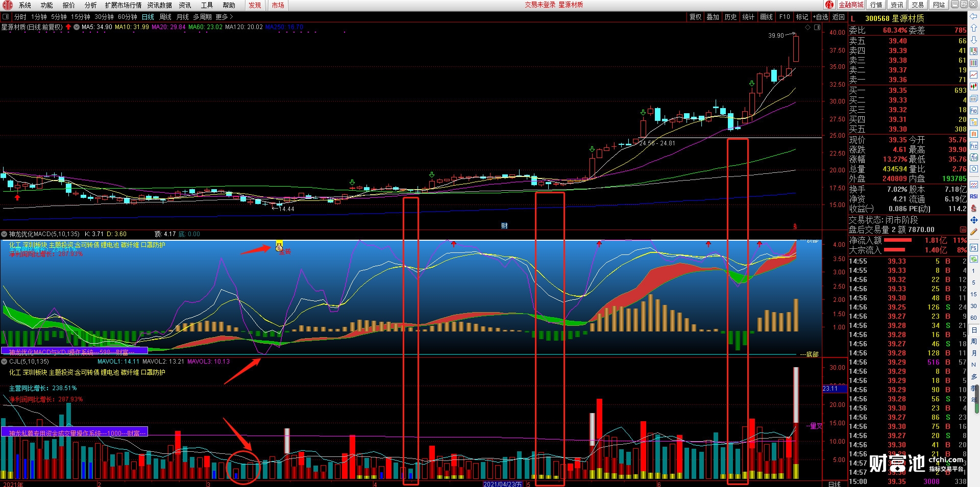The width and height of the screenshot is (980, 487).
Task: Click the down arrow for next stock
Action: pos(974,40)
